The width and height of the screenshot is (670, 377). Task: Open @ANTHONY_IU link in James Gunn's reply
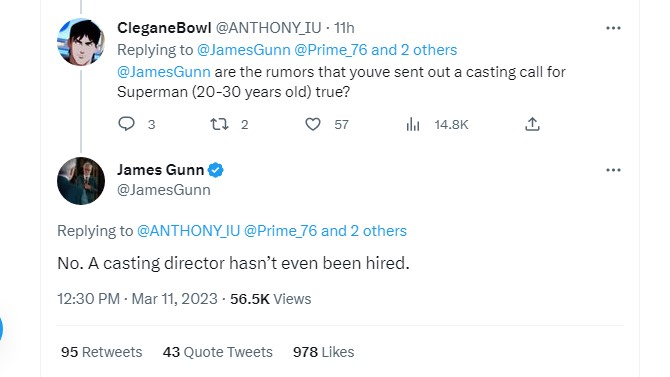point(188,231)
